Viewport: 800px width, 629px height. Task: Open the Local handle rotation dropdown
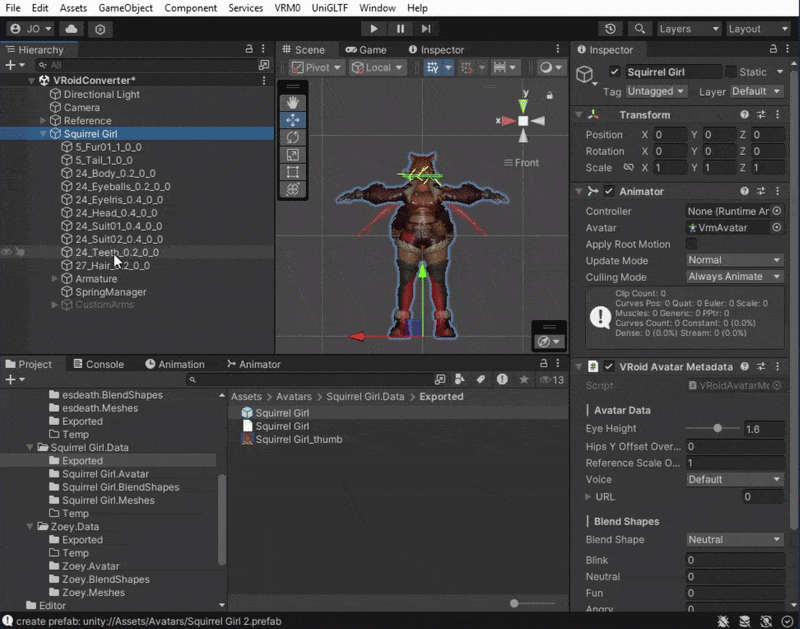point(378,67)
